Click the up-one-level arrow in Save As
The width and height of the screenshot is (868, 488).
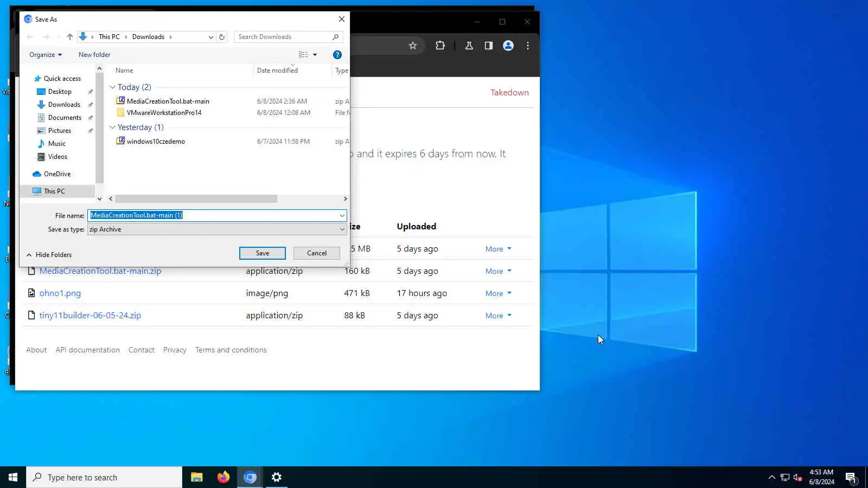[69, 37]
